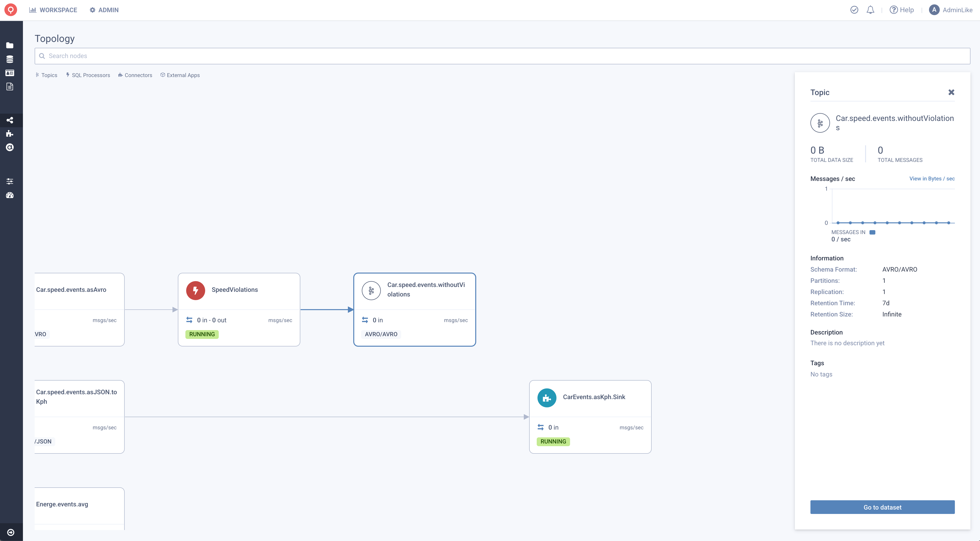
Task: Click the panel title Car.speed.events.withoutViolations
Action: pyautogui.click(x=895, y=123)
